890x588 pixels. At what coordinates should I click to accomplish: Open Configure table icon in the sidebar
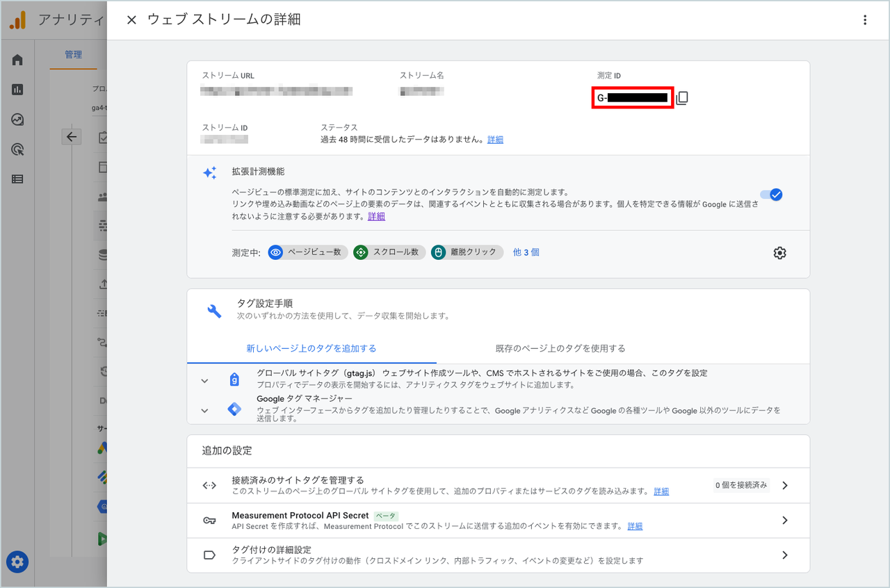(17, 179)
